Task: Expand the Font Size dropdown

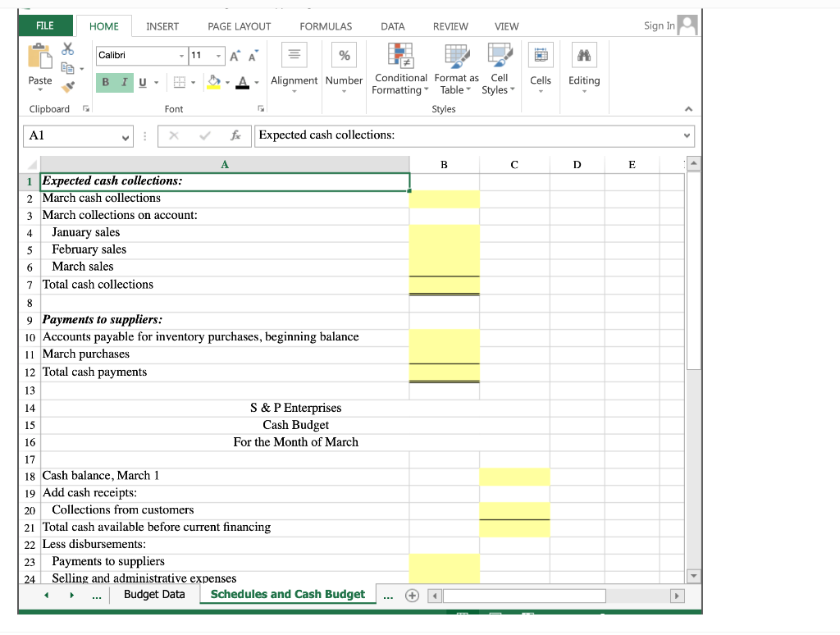Action: click(217, 55)
